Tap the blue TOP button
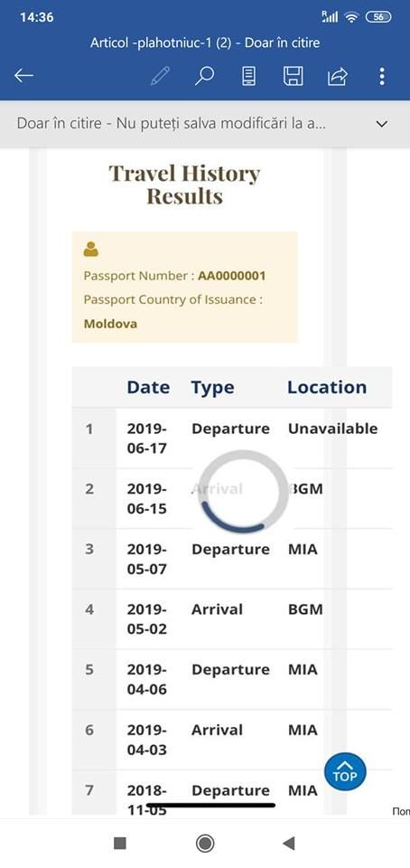The height and width of the screenshot is (868, 410). click(x=345, y=772)
